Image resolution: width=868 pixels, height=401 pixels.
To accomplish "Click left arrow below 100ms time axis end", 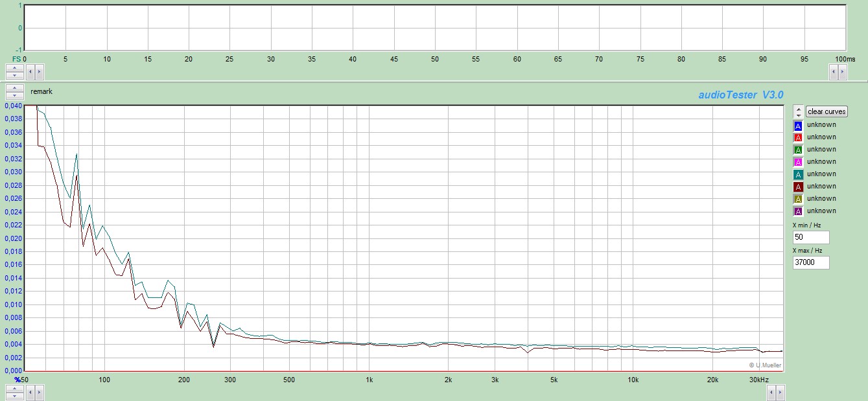I will pos(834,73).
